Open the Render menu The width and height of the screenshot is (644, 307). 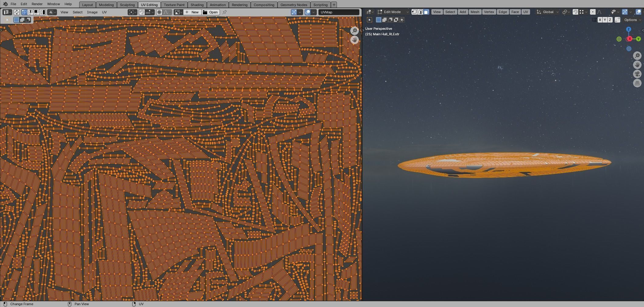coord(37,4)
